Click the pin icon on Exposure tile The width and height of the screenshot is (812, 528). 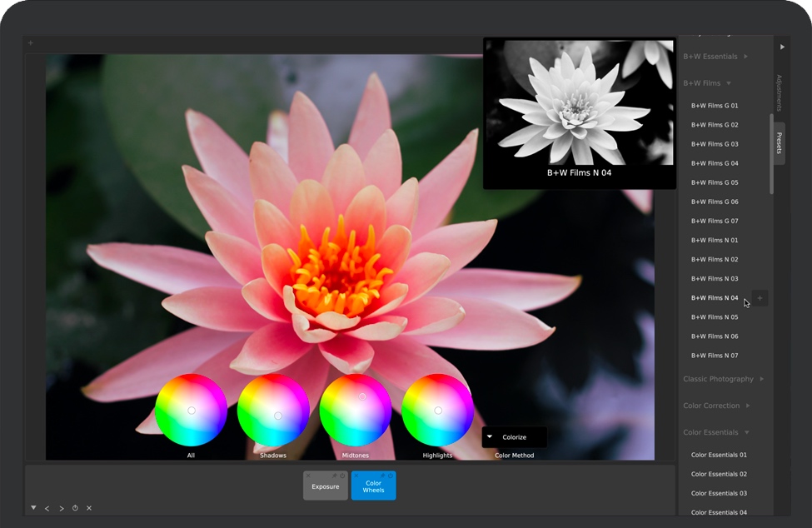pos(334,476)
